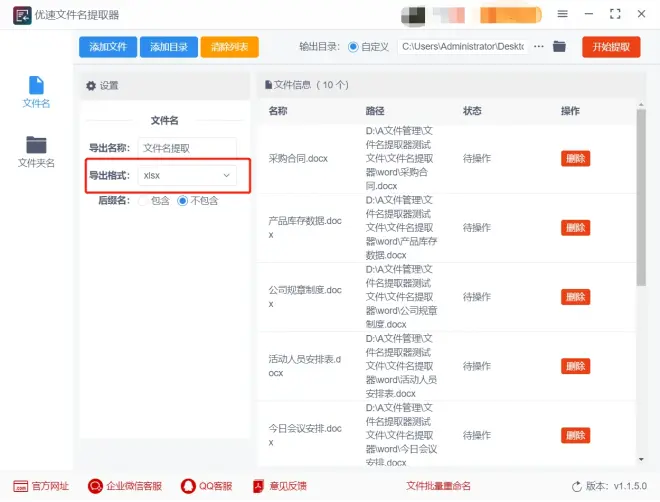Click 清除列表 to clear list

230,47
